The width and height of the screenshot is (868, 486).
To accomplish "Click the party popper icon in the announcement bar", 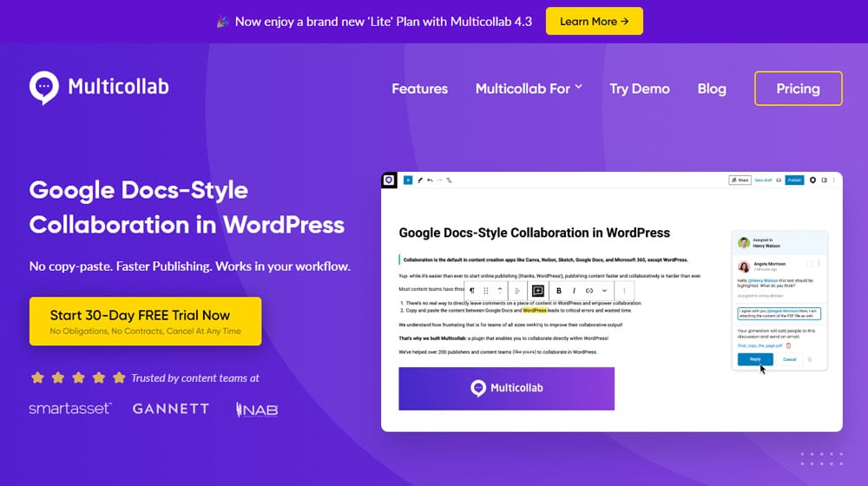I will pyautogui.click(x=222, y=22).
